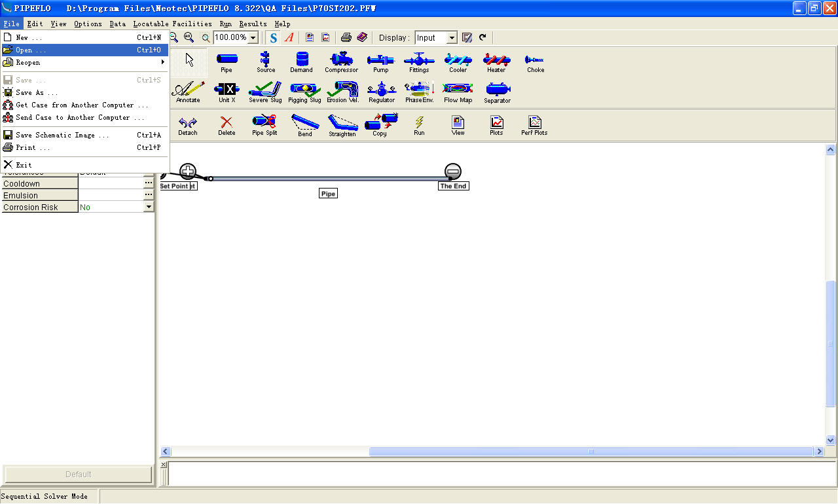838x504 pixels.
Task: Pick the Source component icon
Action: click(x=266, y=62)
